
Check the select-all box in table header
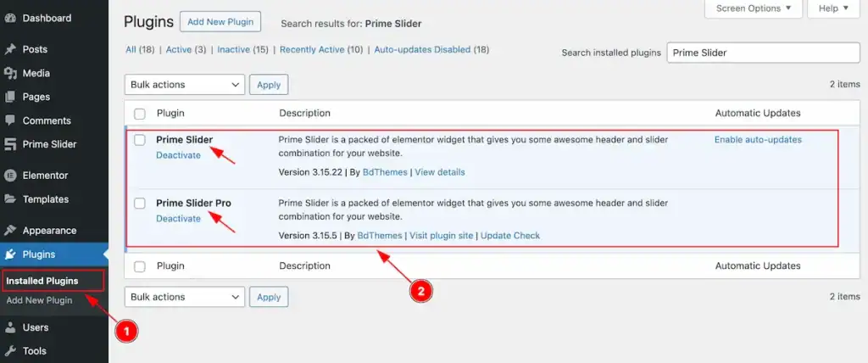[140, 114]
